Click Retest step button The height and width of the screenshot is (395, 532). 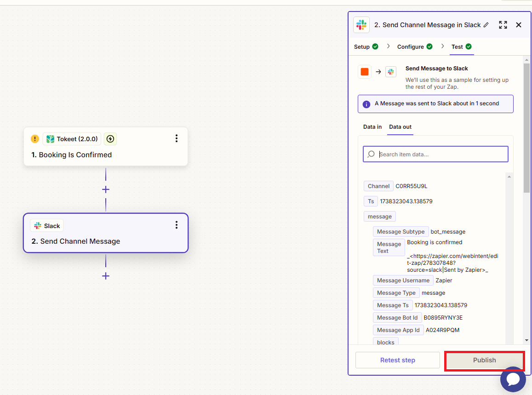(398, 360)
